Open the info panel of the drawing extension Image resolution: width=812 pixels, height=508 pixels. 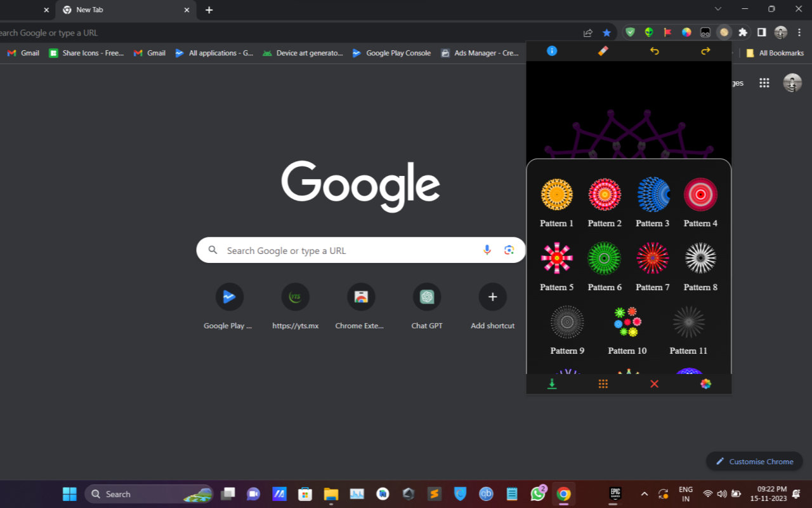pos(551,51)
